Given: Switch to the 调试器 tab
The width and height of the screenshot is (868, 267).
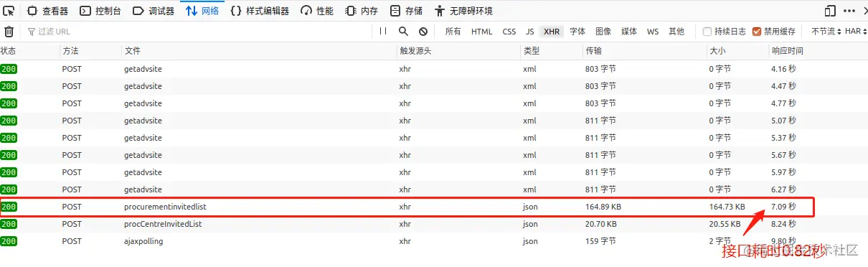Looking at the screenshot, I should 153,11.
